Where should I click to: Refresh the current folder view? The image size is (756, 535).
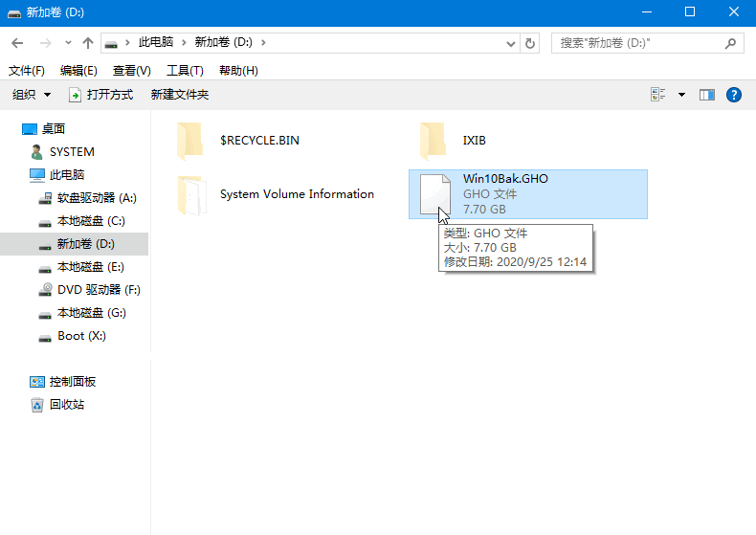pyautogui.click(x=530, y=43)
